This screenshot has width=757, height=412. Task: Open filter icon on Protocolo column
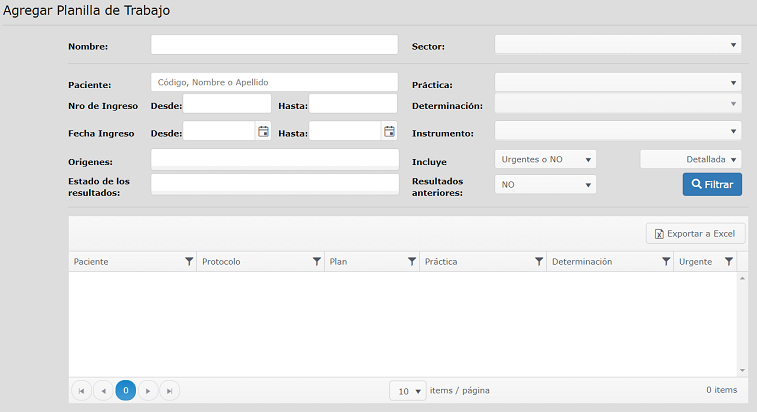point(317,261)
